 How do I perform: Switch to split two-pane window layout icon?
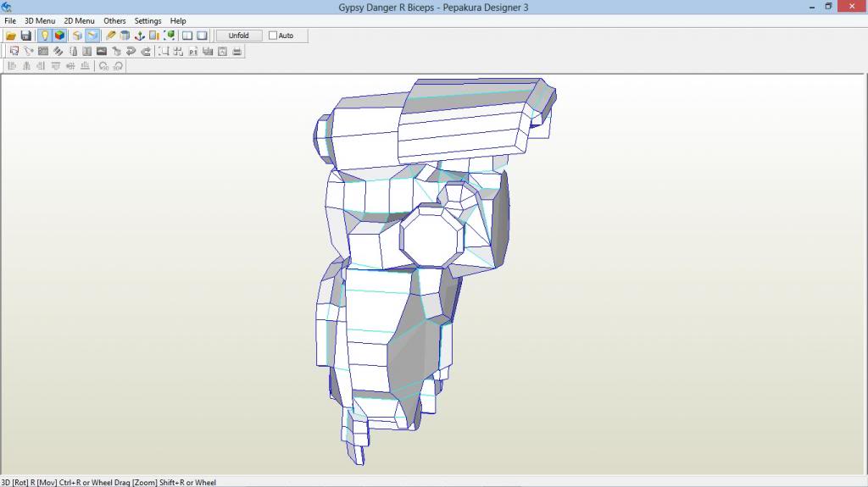click(187, 36)
